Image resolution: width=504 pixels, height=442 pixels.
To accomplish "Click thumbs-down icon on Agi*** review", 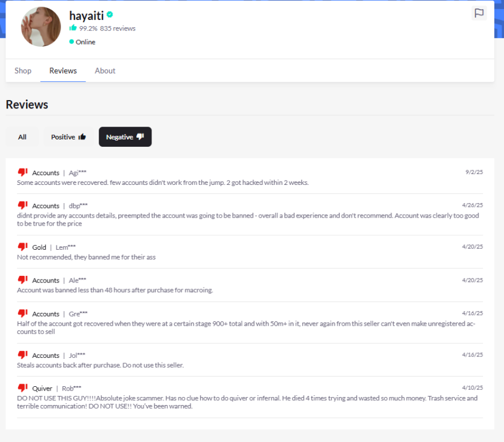I will 22,172.
